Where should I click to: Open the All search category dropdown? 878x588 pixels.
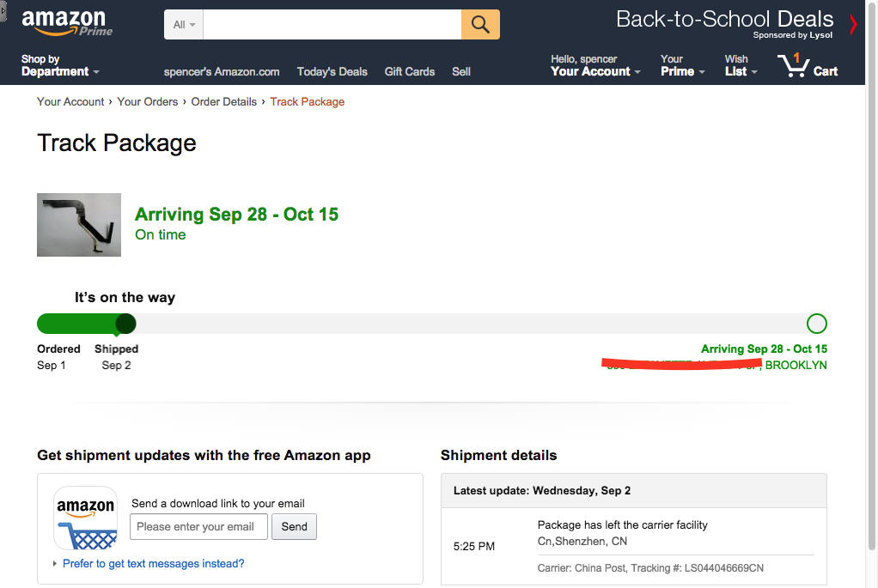click(x=184, y=25)
